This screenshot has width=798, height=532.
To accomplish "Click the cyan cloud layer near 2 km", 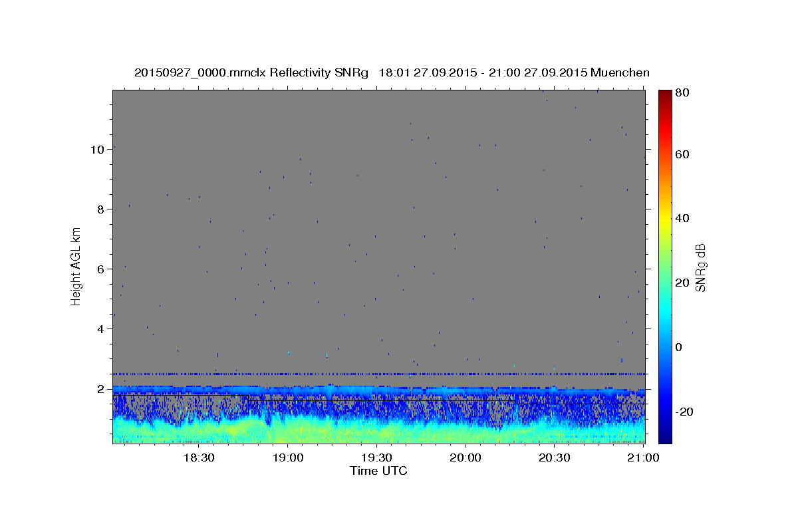I will [378, 390].
